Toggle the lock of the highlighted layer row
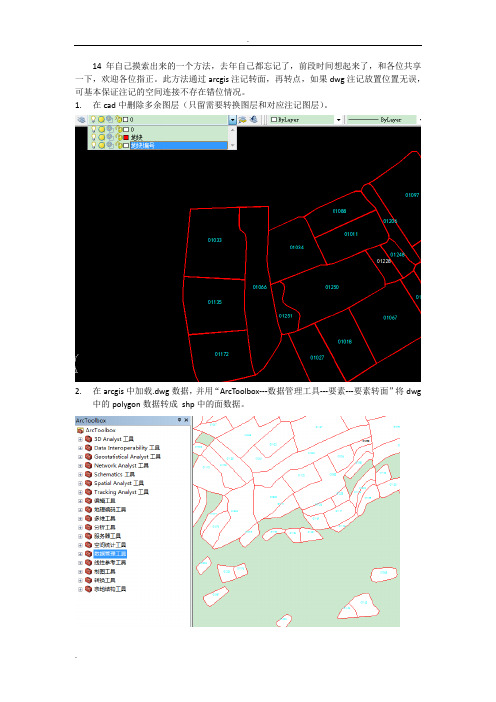 [x=119, y=146]
